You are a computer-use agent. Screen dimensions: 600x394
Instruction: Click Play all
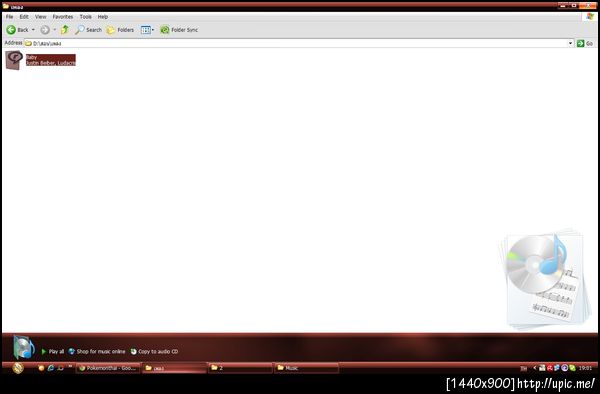(53, 351)
